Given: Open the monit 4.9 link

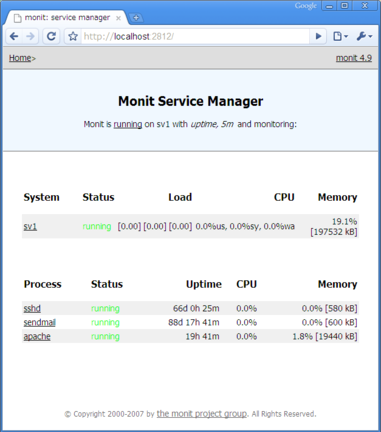Looking at the screenshot, I should (x=354, y=58).
